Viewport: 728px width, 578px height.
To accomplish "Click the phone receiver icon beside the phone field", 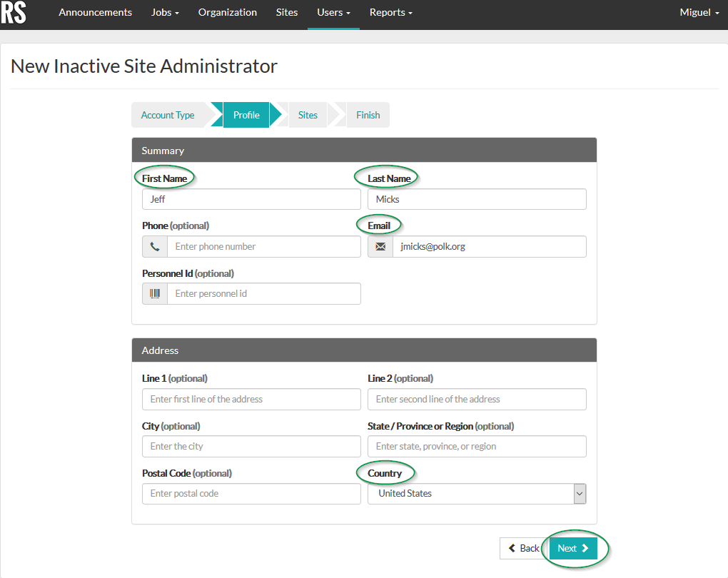I will coord(155,246).
